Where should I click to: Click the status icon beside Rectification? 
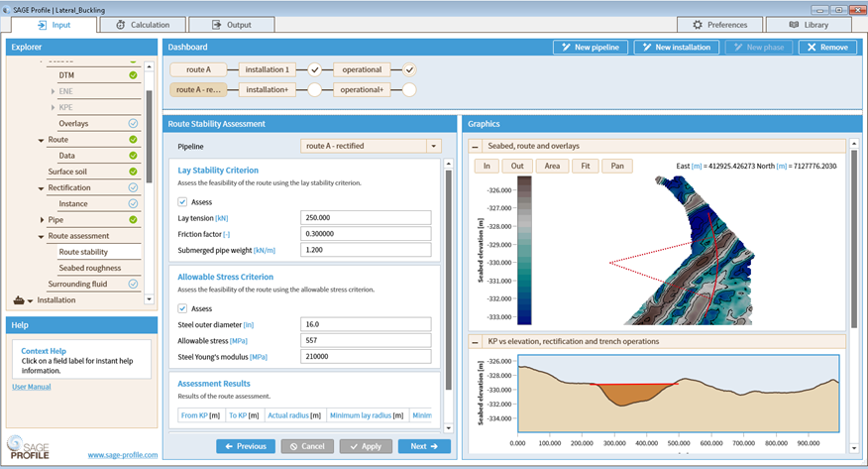[133, 187]
